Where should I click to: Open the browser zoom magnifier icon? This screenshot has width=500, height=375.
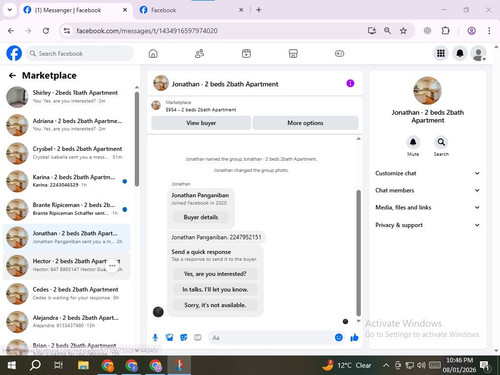(387, 31)
